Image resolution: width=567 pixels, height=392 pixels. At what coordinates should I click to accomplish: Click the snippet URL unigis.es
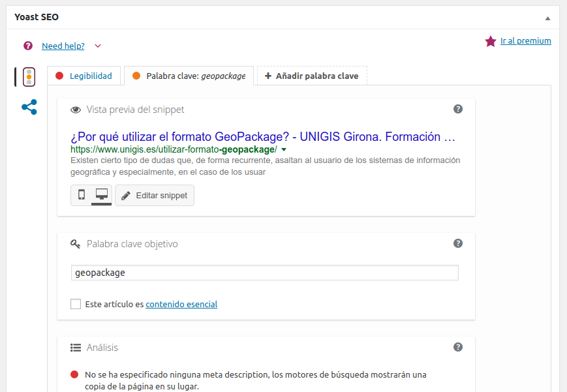coord(174,149)
